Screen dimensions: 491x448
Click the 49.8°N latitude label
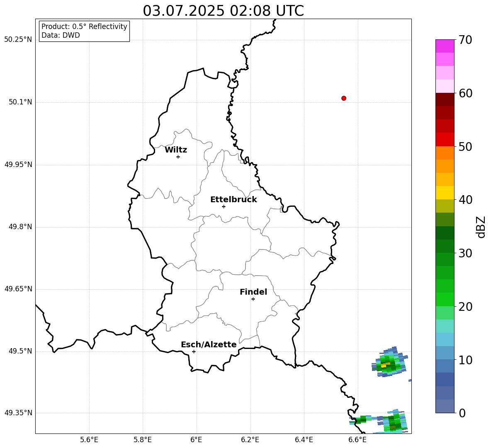[x=20, y=227]
